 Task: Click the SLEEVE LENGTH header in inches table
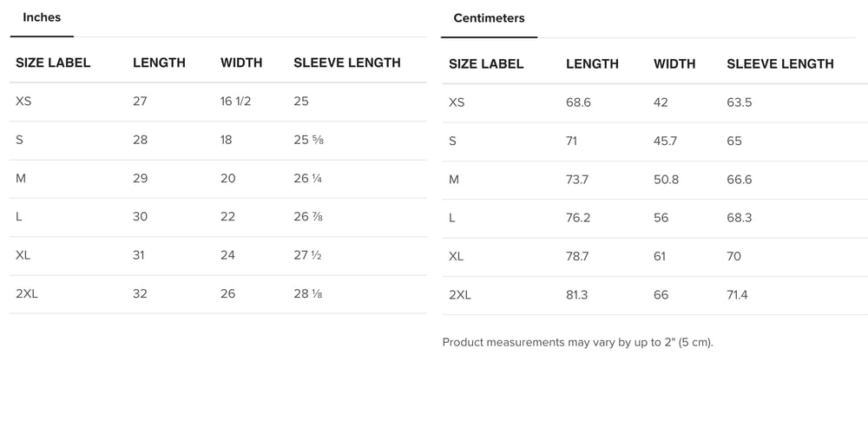point(347,62)
